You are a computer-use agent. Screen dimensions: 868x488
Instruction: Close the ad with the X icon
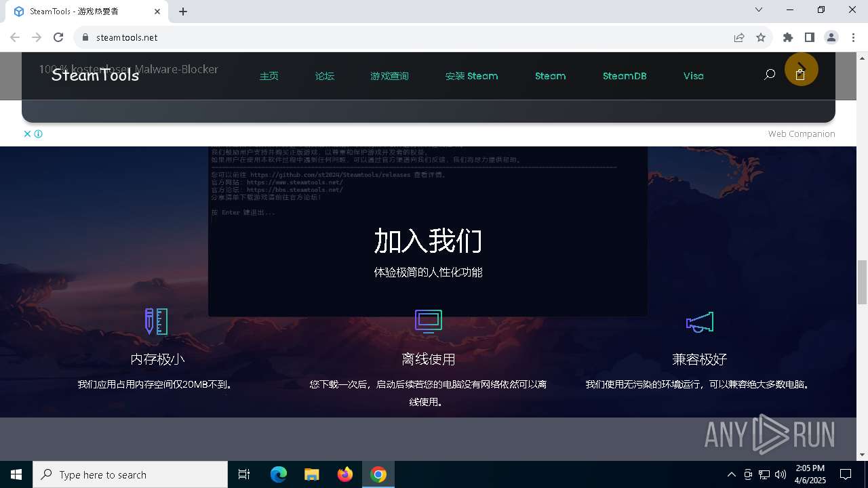[x=28, y=134]
